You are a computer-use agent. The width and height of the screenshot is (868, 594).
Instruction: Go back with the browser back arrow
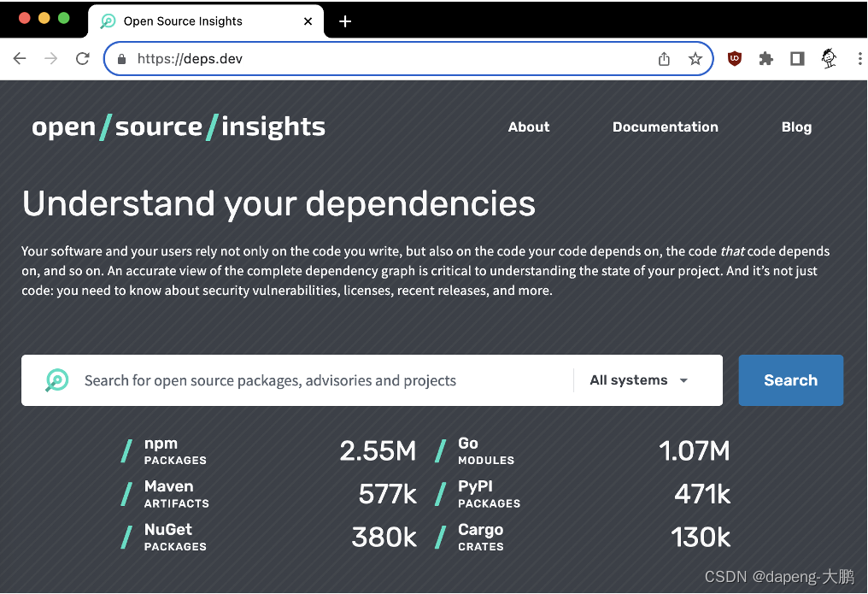coord(20,59)
